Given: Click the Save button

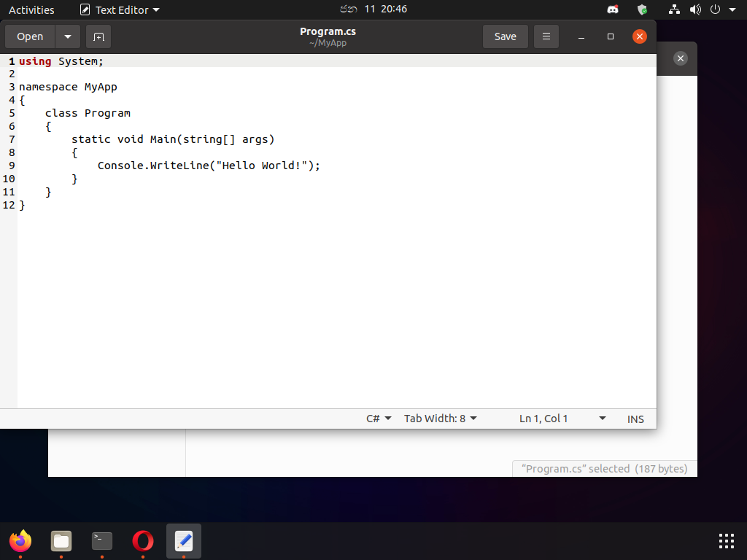Looking at the screenshot, I should (505, 36).
